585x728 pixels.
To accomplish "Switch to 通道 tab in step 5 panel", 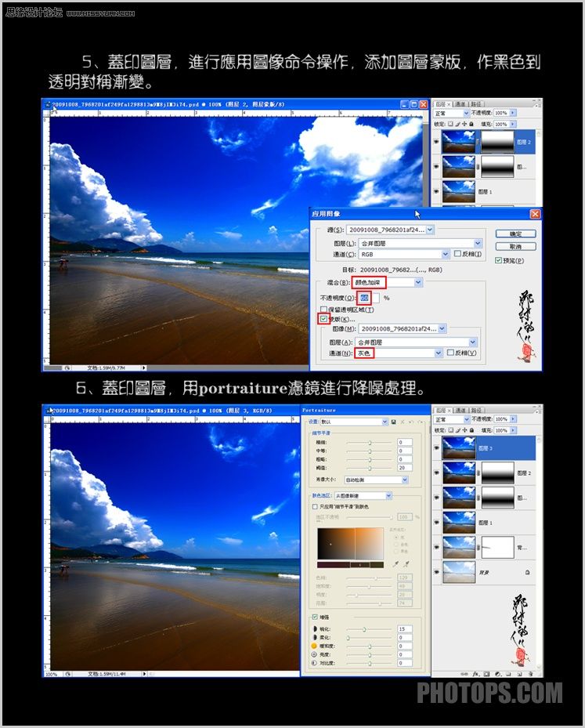I will 460,104.
